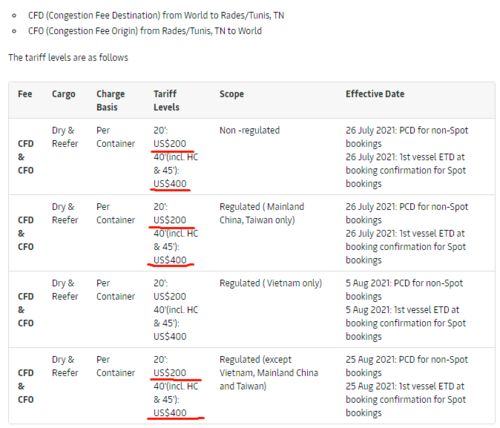Click the Regulated Mainland China, Taiwan scope cell

(x=262, y=214)
